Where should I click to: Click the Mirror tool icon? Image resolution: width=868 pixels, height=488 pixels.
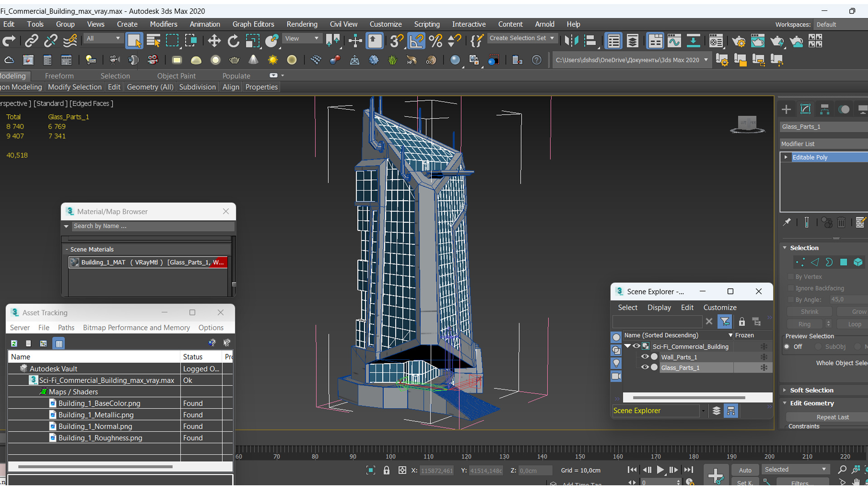pyautogui.click(x=571, y=41)
